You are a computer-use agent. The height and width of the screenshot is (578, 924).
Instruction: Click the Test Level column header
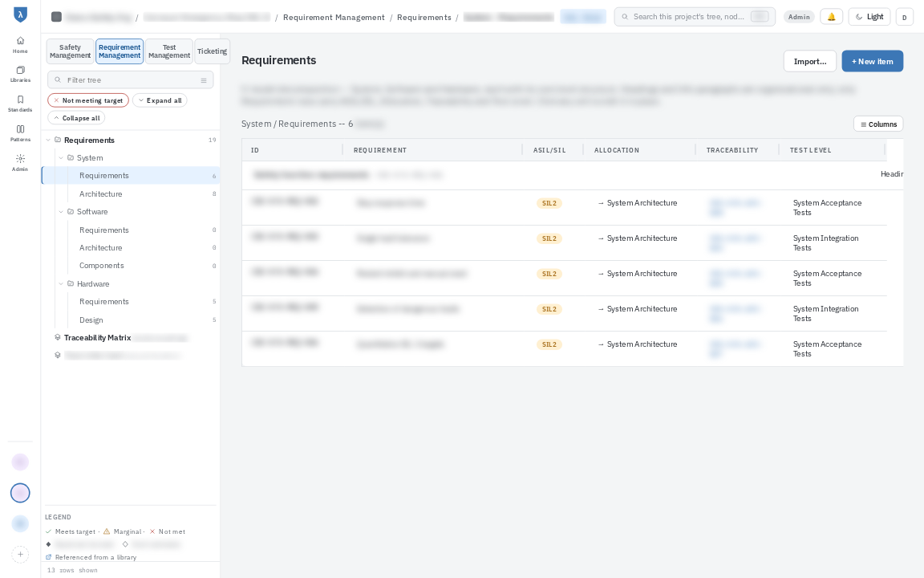tap(810, 150)
